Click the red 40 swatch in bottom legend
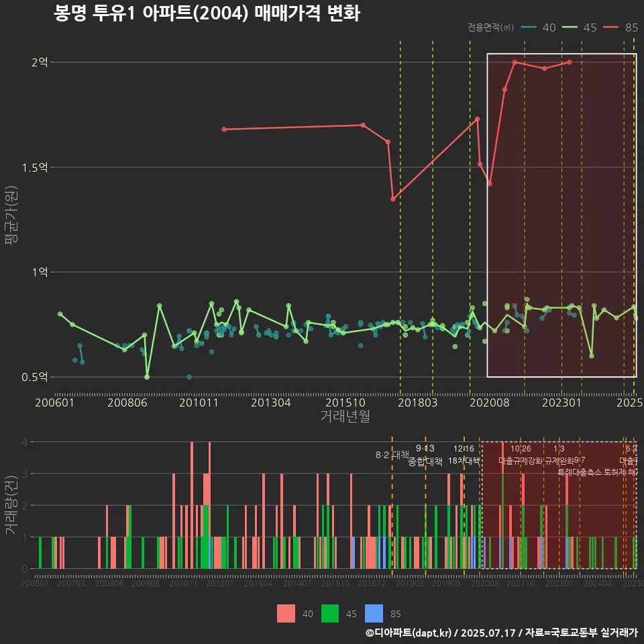Screen dimensions: 644x644 click(286, 614)
